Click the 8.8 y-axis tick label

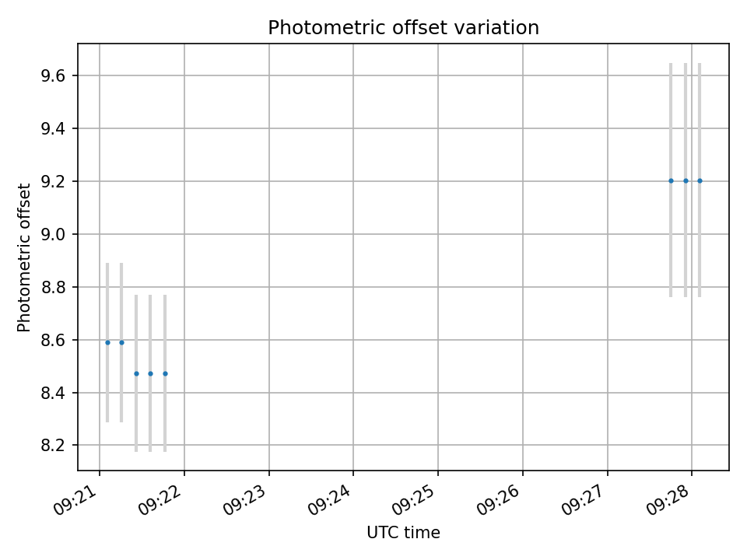point(54,287)
